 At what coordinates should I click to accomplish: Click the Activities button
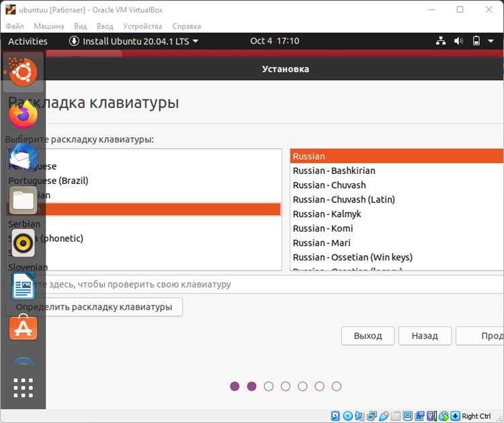[x=28, y=41]
